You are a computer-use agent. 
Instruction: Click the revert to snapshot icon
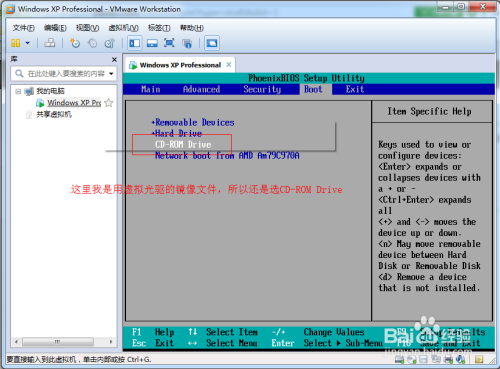point(92,43)
